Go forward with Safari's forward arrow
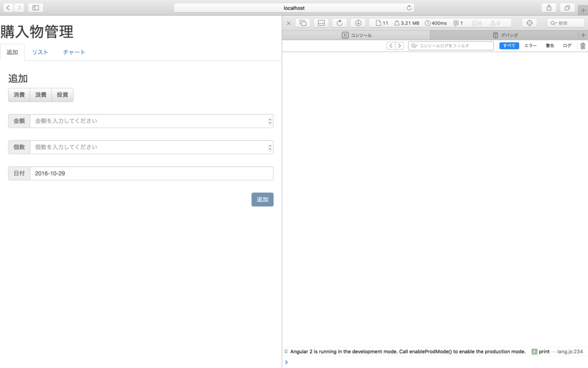The height and width of the screenshot is (368, 588). tap(19, 7)
